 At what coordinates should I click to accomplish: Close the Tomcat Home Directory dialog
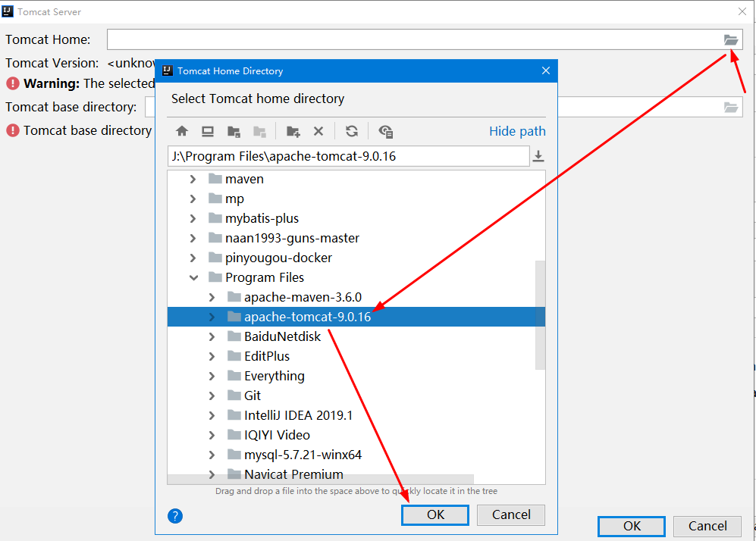(x=546, y=70)
